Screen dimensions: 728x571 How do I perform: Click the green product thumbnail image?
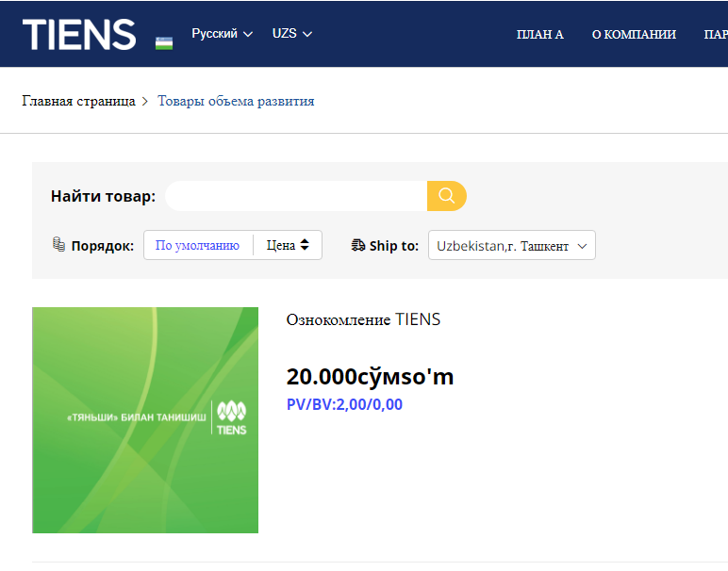pyautogui.click(x=145, y=420)
